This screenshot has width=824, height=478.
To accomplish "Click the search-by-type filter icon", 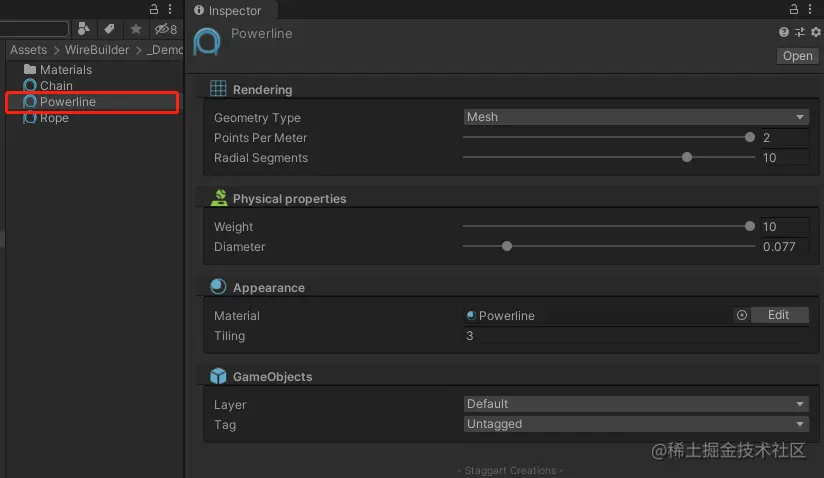I will click(84, 29).
